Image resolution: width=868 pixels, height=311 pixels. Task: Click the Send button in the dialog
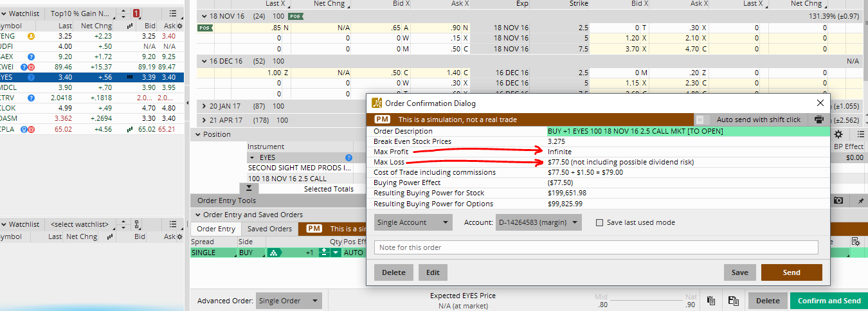[791, 272]
